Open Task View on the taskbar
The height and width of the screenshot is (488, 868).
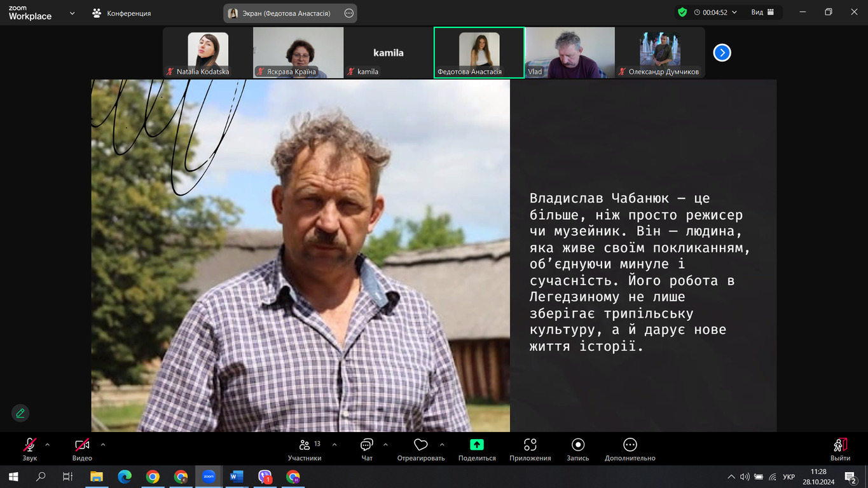coord(68,477)
